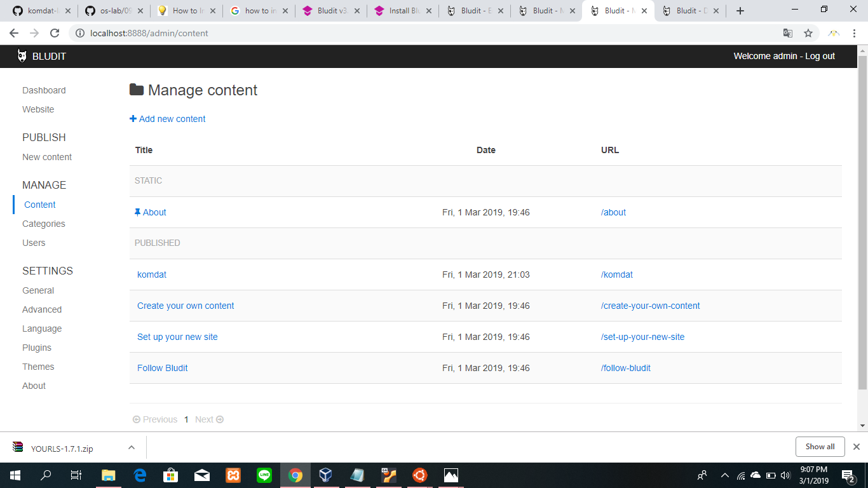Open Website link in sidebar
This screenshot has width=868, height=488.
[x=38, y=109]
